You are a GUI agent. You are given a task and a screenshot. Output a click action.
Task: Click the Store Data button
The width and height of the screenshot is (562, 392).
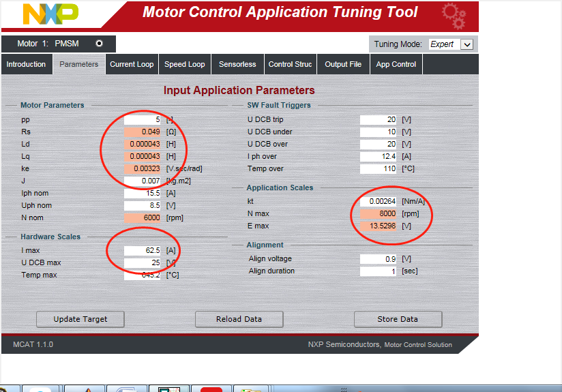pyautogui.click(x=398, y=319)
